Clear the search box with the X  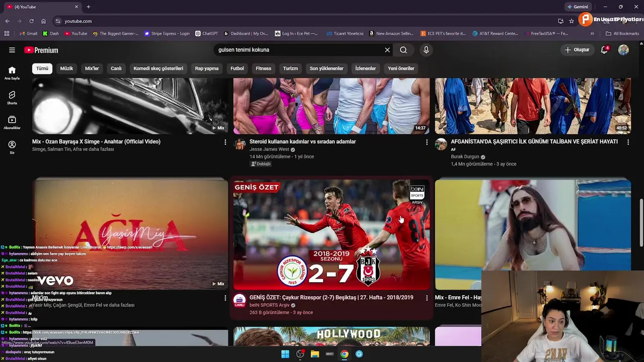[387, 50]
